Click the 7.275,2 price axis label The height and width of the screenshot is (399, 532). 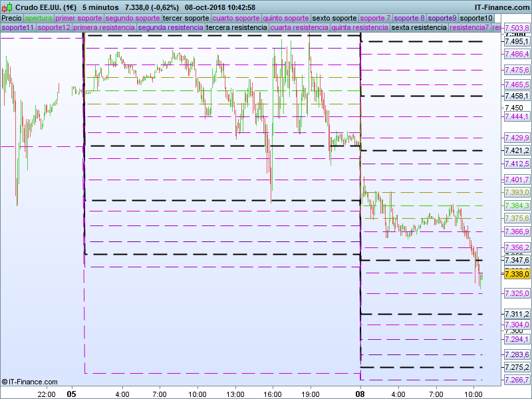pos(517,367)
